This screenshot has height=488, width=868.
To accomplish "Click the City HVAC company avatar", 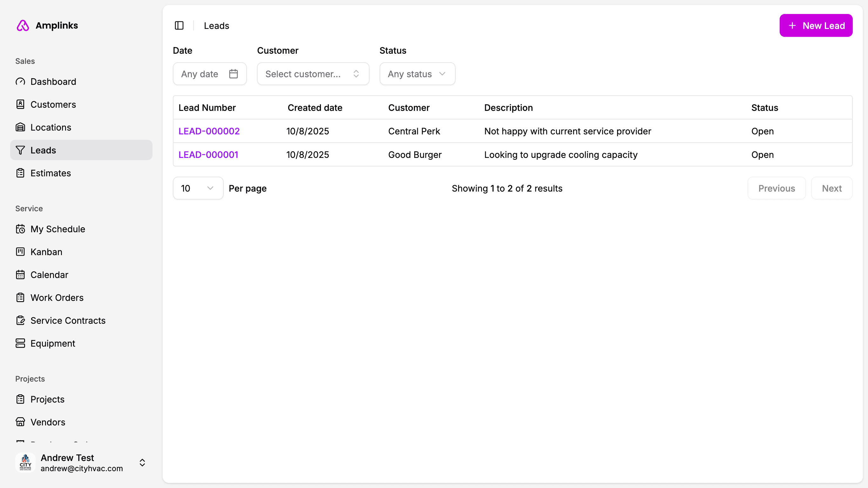I will (25, 462).
